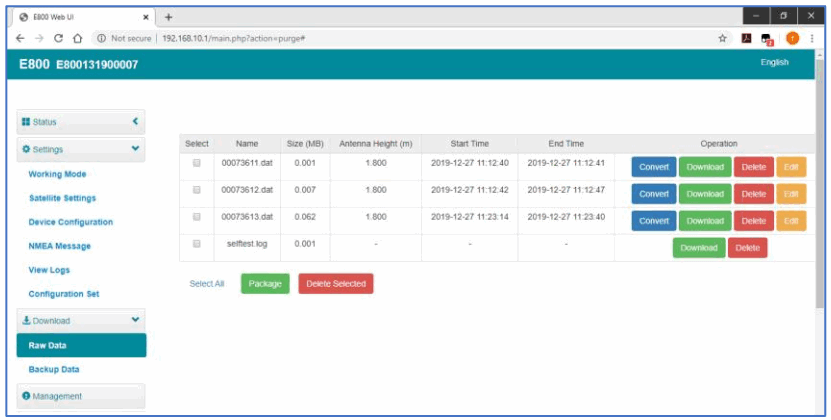Convert file 00073613.dat
This screenshot has width=831, height=420.
654,221
